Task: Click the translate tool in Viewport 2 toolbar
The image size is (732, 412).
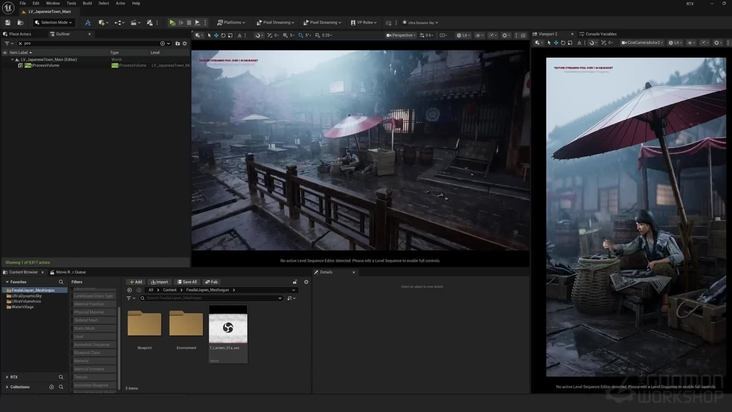Action: [556, 42]
